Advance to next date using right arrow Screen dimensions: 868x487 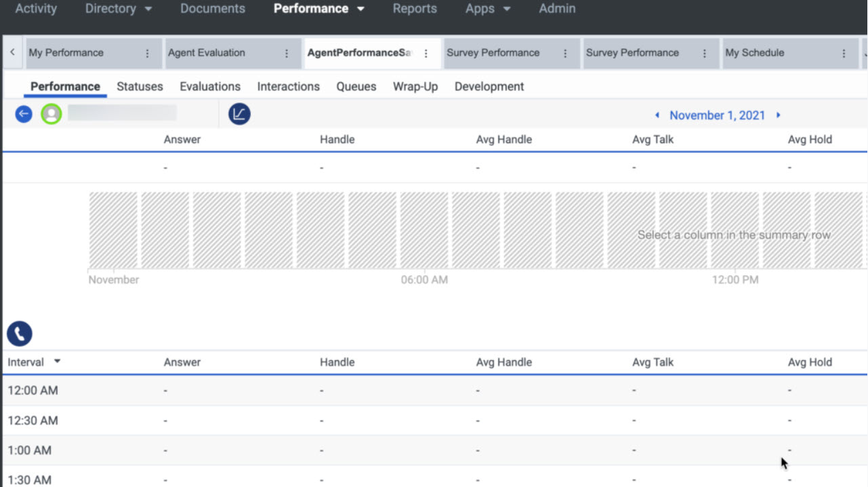pos(778,115)
